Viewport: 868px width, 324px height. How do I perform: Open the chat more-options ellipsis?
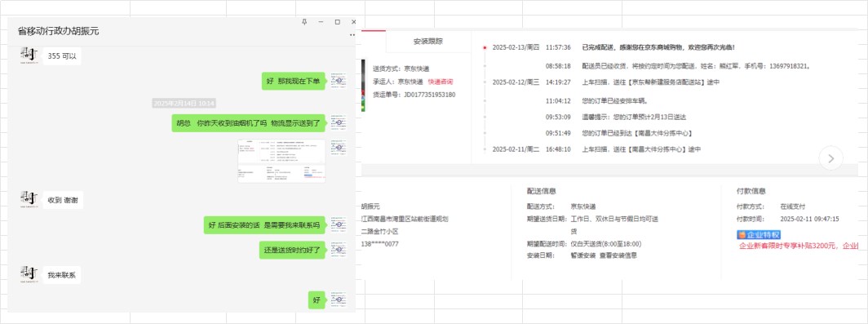pyautogui.click(x=352, y=35)
